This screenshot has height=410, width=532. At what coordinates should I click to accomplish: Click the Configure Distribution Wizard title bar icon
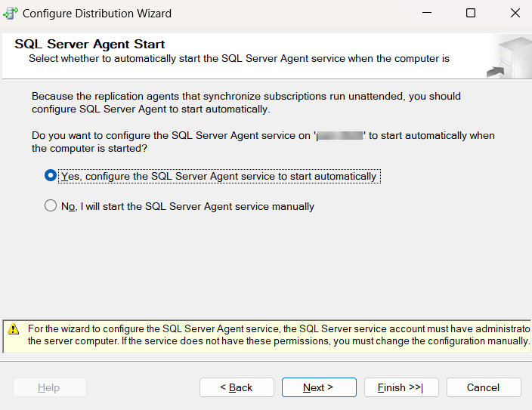(11, 13)
